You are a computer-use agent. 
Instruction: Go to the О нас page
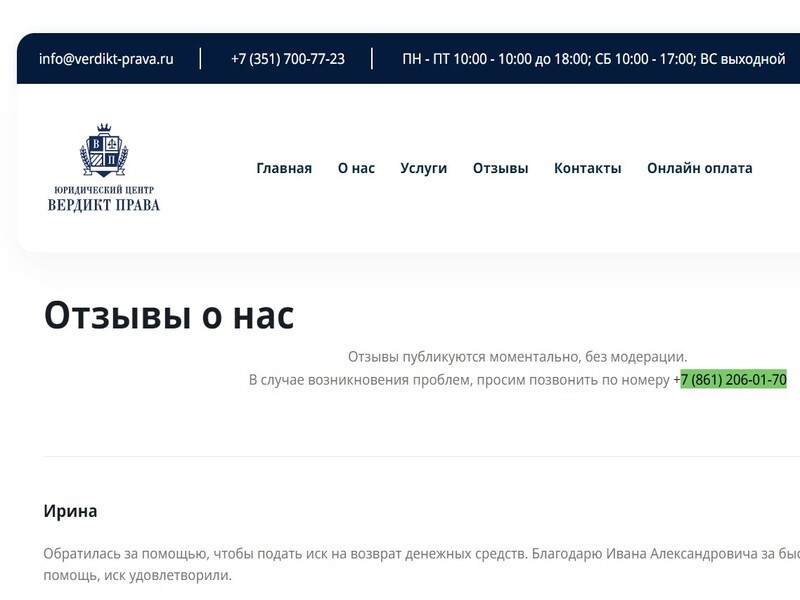[356, 168]
